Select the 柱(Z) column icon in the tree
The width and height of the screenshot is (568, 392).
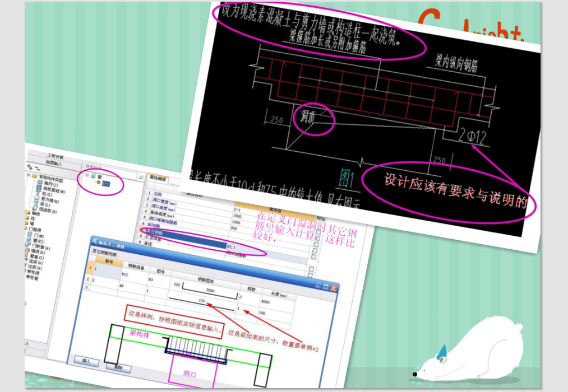[x=38, y=193]
